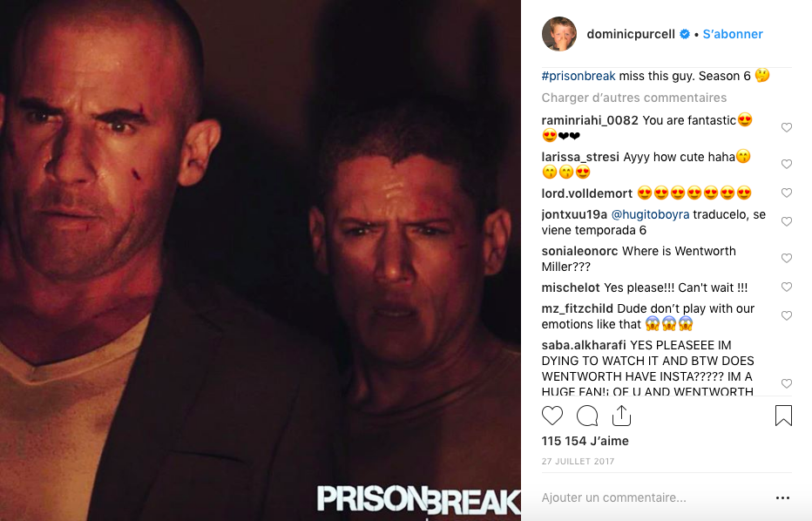The image size is (812, 521).
Task: Open the three-dot options menu
Action: tap(782, 497)
